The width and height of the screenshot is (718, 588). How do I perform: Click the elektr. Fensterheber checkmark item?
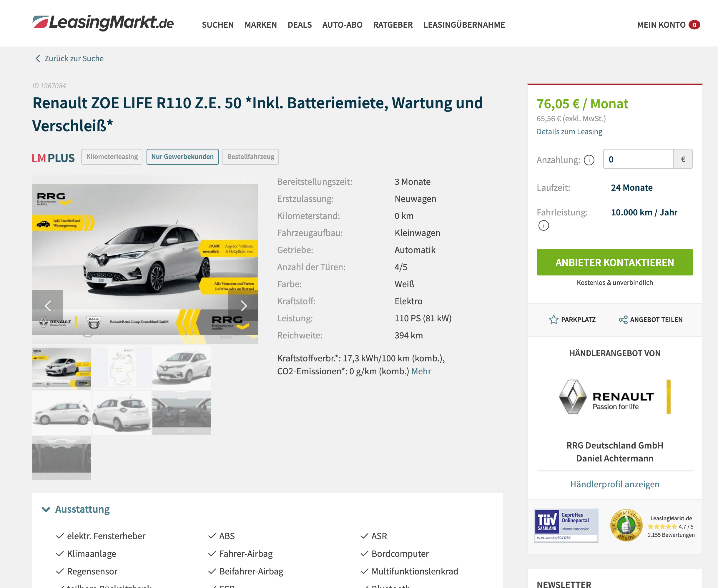coord(101,536)
